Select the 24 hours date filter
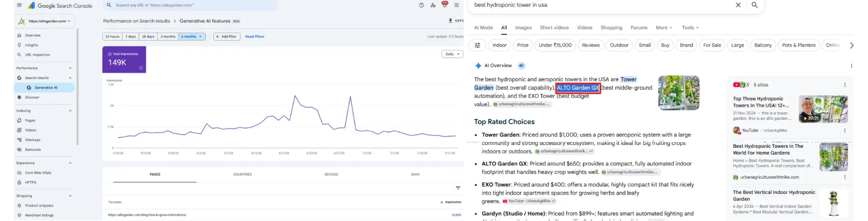868x221 pixels. 112,36
